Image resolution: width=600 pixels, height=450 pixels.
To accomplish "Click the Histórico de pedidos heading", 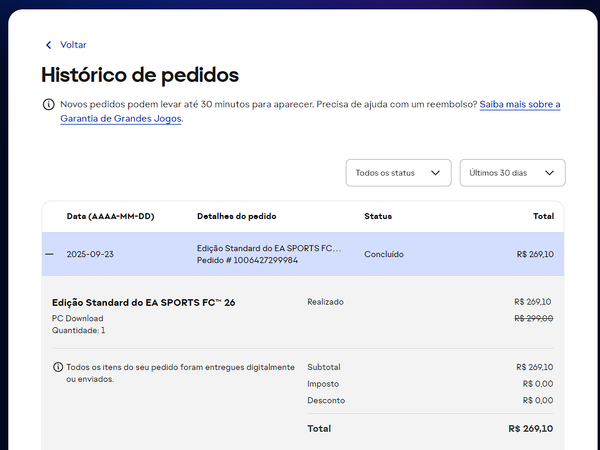I will coord(140,75).
